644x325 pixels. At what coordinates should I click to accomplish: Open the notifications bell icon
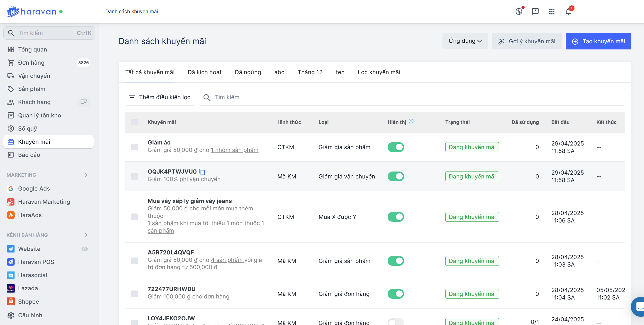[568, 12]
